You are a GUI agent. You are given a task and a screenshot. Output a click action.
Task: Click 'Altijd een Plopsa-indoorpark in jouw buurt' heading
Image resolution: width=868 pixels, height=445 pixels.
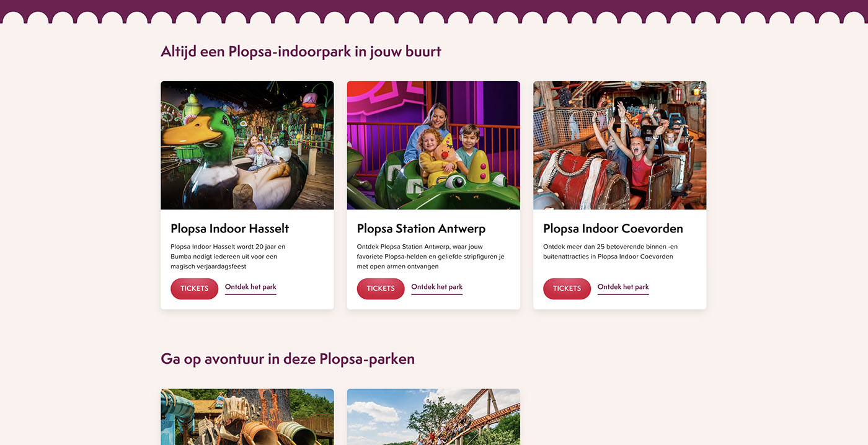[x=301, y=51]
